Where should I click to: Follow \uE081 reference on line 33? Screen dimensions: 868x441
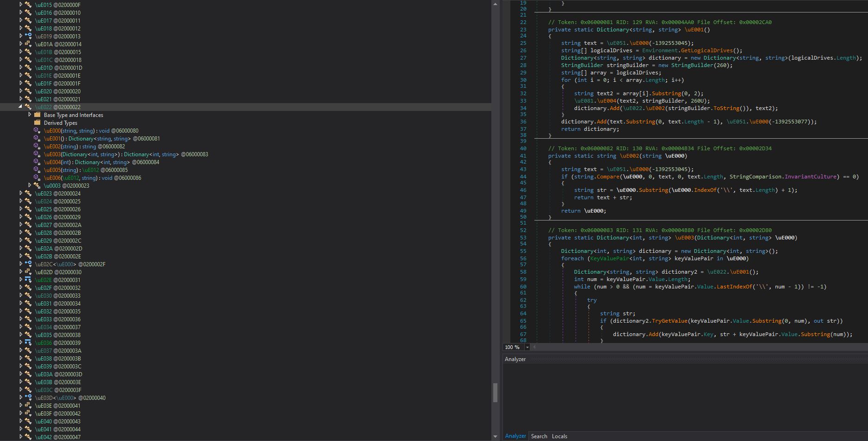[584, 101]
